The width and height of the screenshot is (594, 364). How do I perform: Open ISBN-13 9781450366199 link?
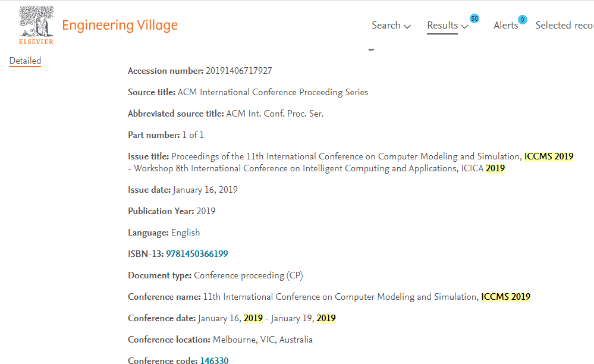pos(197,254)
